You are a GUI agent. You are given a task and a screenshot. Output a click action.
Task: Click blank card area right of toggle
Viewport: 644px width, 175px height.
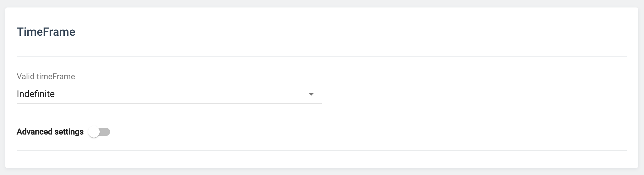[x=346, y=132]
